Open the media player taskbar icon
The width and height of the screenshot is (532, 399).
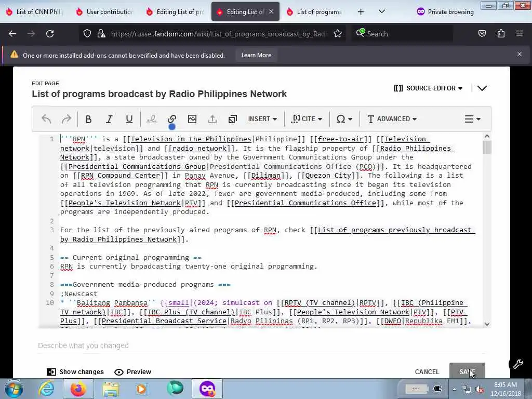[x=142, y=389]
